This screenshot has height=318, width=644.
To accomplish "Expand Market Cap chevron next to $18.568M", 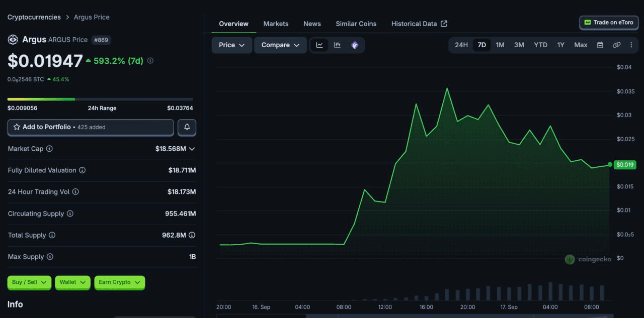I will point(192,149).
